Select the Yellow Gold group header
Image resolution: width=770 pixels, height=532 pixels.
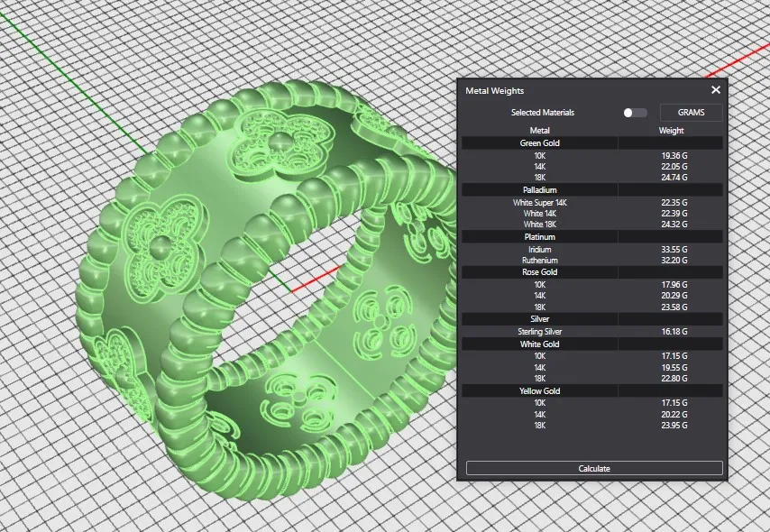pyautogui.click(x=591, y=391)
